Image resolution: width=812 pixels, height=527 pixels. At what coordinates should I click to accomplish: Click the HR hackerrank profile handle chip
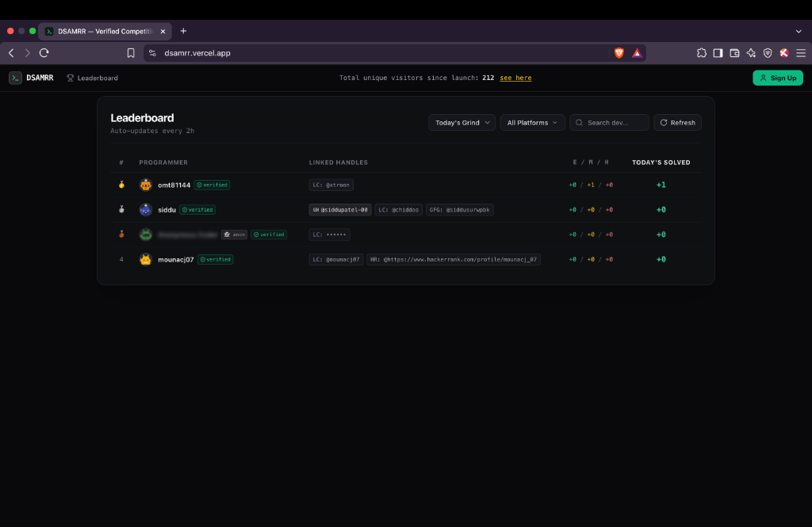454,259
